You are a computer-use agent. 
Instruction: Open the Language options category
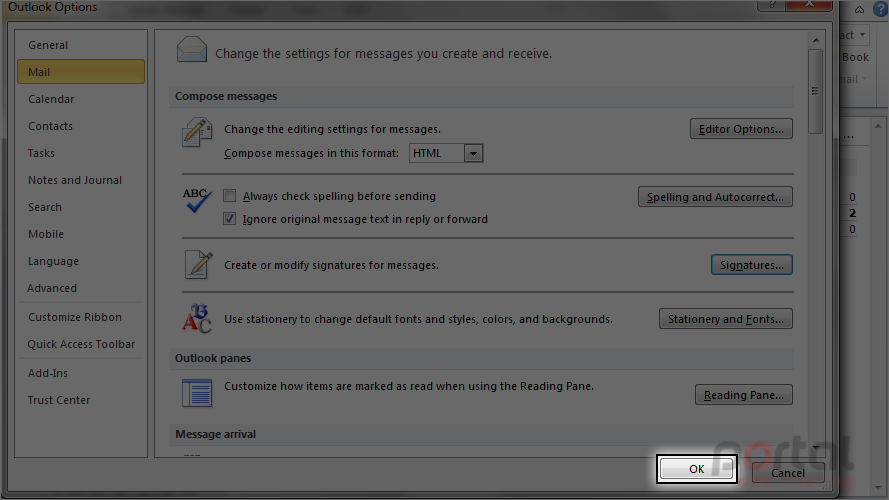pos(81,261)
